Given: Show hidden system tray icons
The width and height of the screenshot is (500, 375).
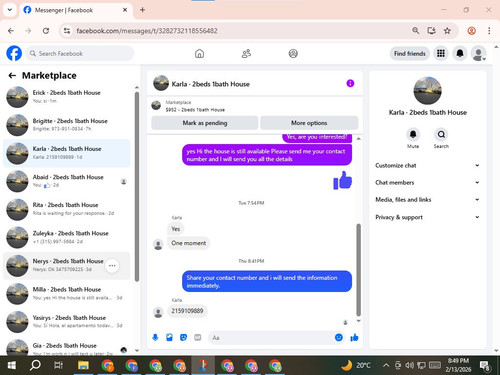Looking at the screenshot, I should [386, 365].
